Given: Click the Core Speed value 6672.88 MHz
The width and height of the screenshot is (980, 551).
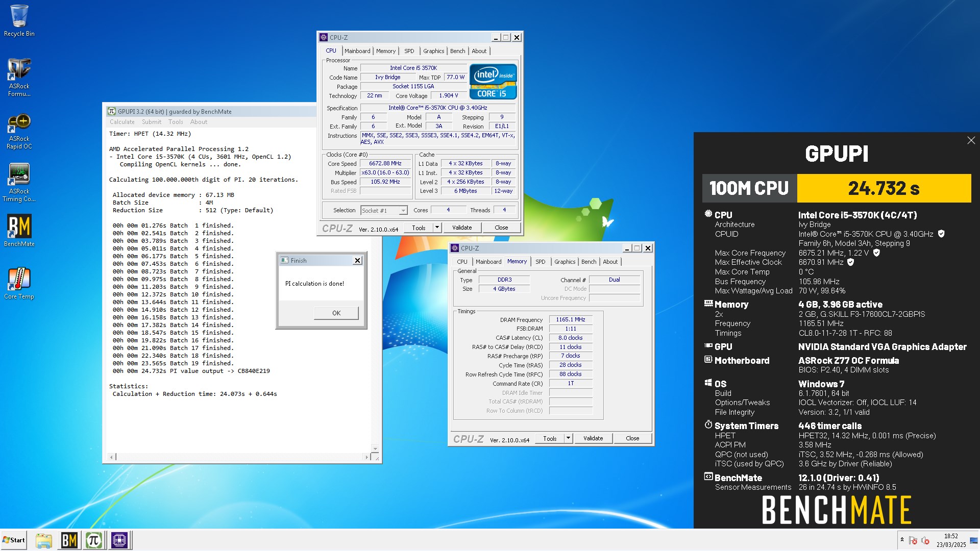Looking at the screenshot, I should (385, 163).
